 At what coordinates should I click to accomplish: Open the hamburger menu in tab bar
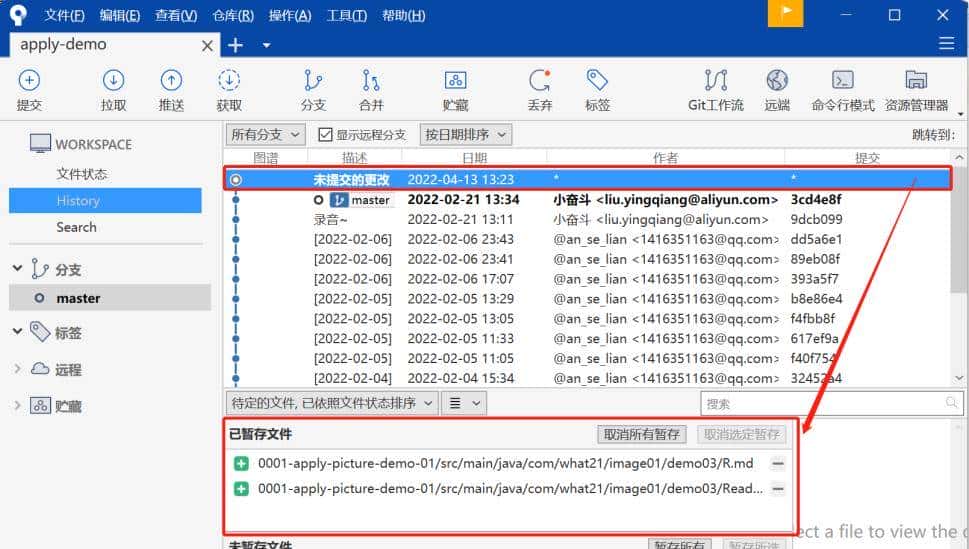946,43
